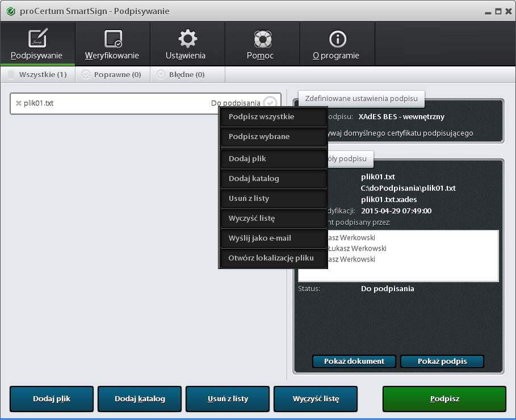
Task: Click the proCertum SmartSign logo icon
Action: coord(11,11)
